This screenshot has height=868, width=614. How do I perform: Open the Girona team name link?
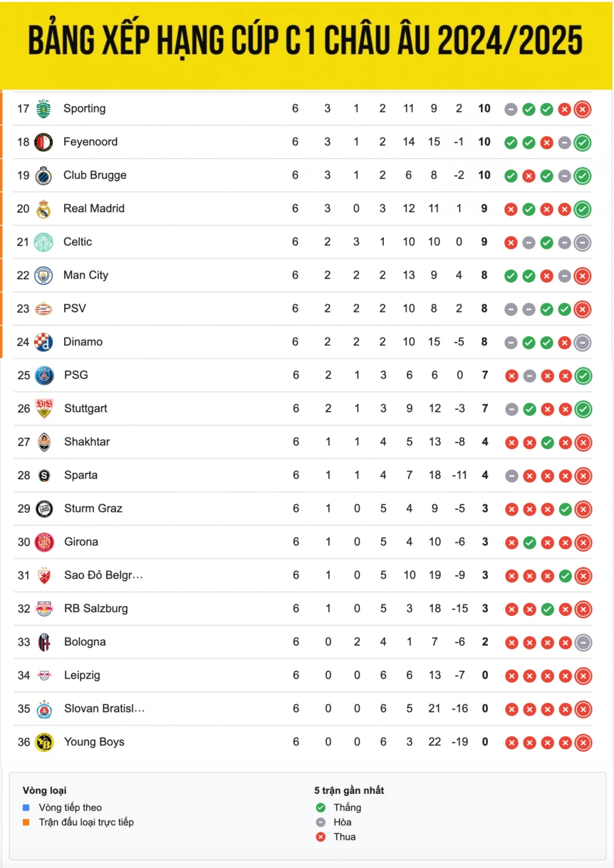[x=81, y=542]
